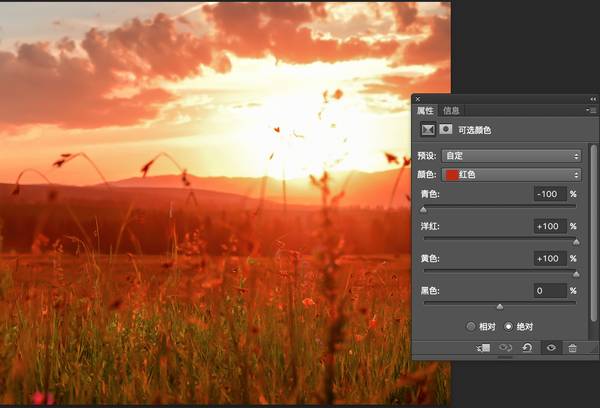Click the view previous state icon

click(x=505, y=348)
